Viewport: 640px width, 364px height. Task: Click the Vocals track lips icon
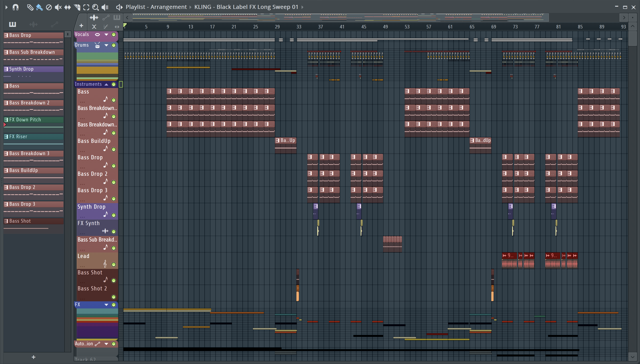[98, 34]
